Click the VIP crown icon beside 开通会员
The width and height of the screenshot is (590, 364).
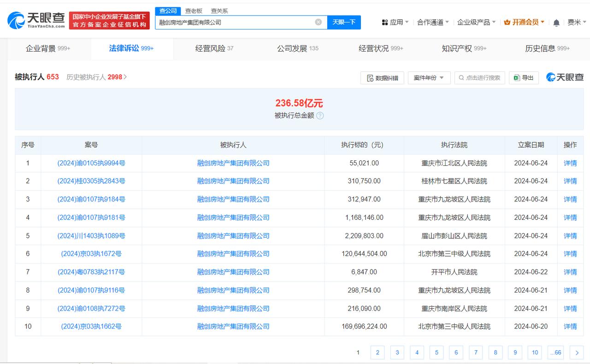pos(507,22)
